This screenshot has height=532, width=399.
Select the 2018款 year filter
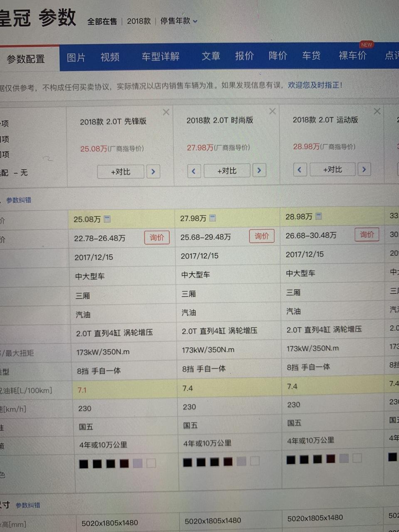(x=139, y=21)
